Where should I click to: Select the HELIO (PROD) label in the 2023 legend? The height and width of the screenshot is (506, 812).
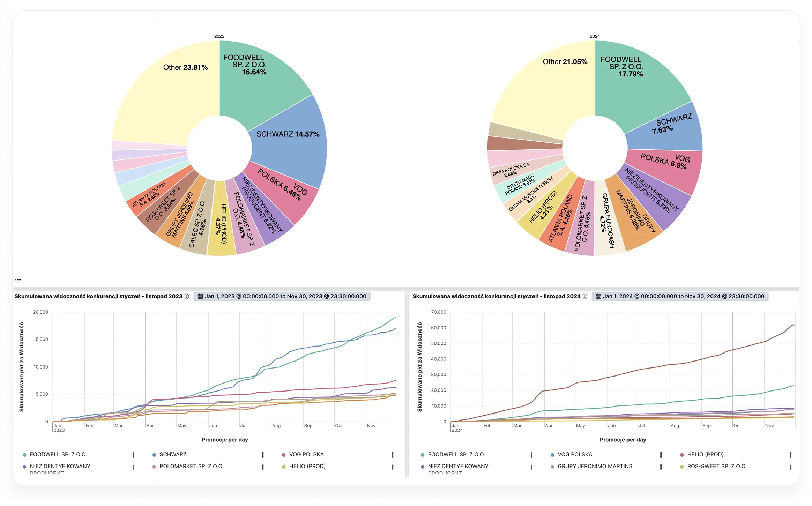coord(307,466)
